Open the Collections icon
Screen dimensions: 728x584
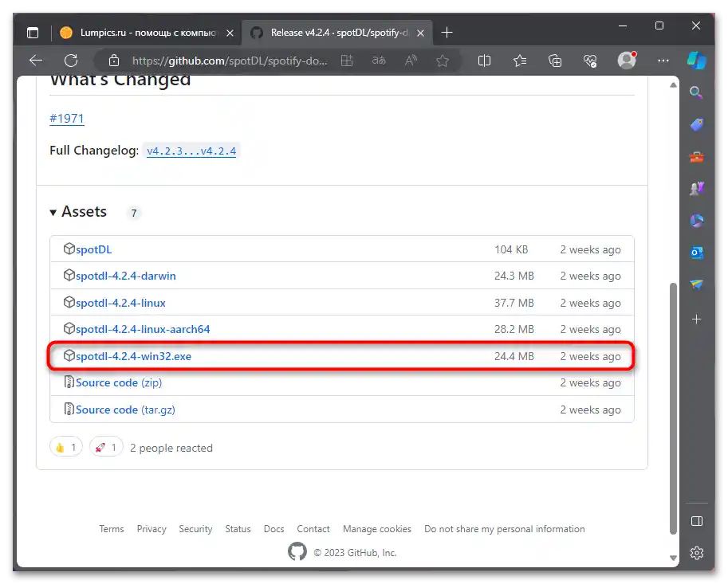555,61
